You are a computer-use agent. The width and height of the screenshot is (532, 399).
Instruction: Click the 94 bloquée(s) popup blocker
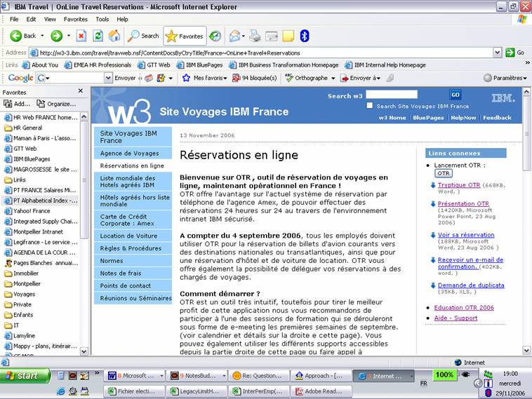(255, 78)
